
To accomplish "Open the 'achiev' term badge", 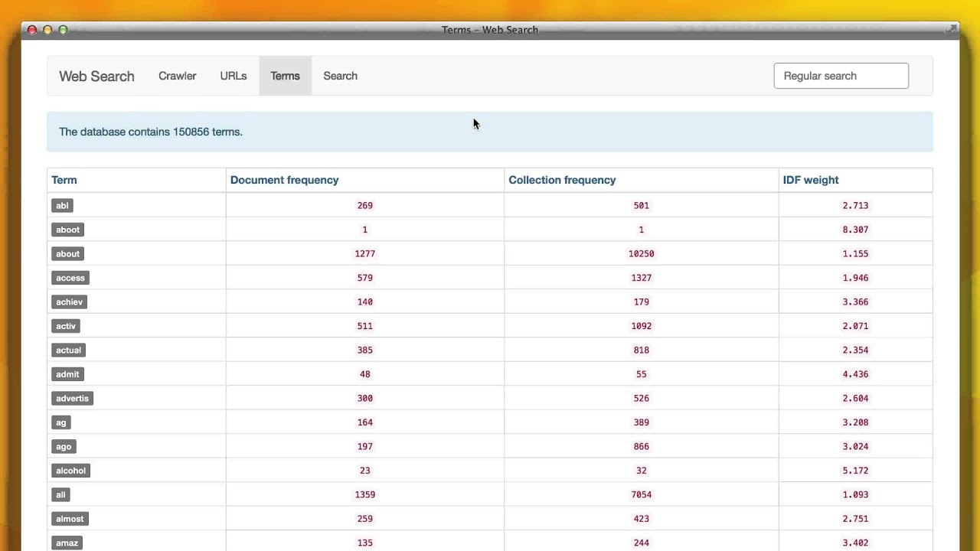I will click(69, 302).
